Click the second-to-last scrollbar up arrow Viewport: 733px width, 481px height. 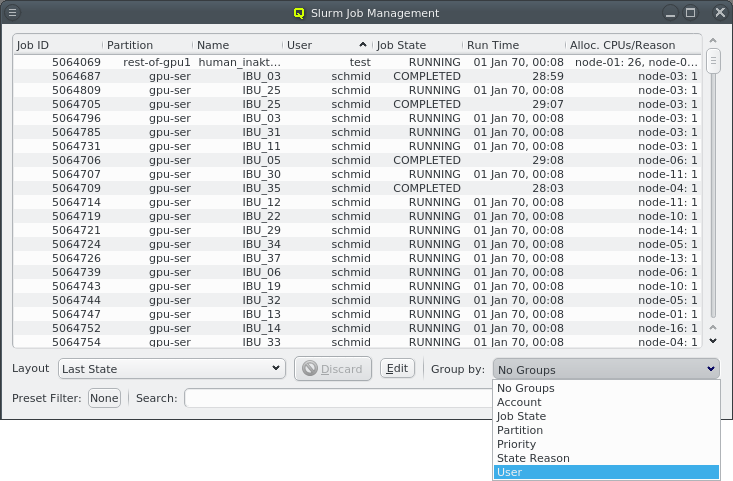click(713, 328)
